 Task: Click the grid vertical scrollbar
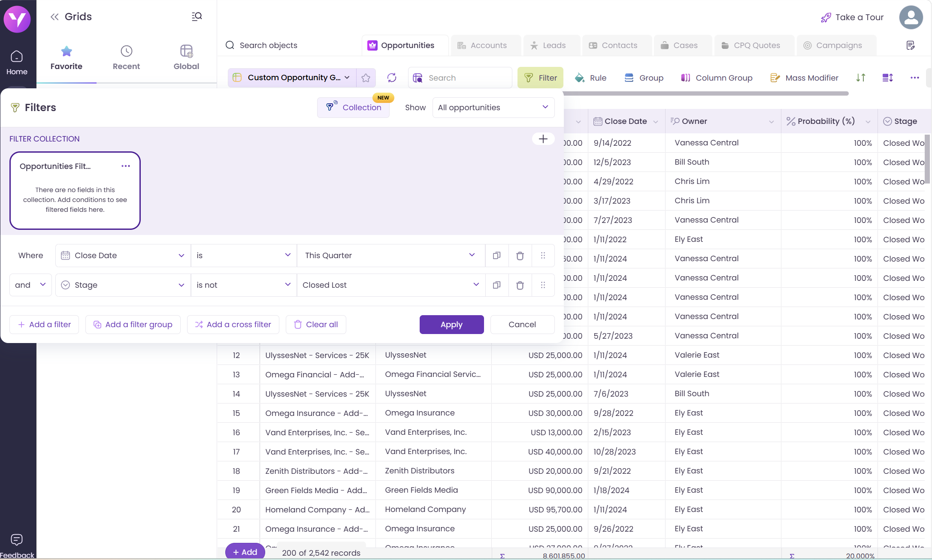pyautogui.click(x=927, y=159)
